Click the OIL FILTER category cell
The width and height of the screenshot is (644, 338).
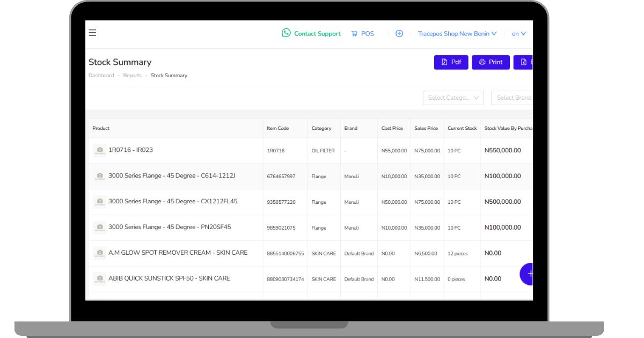click(323, 151)
